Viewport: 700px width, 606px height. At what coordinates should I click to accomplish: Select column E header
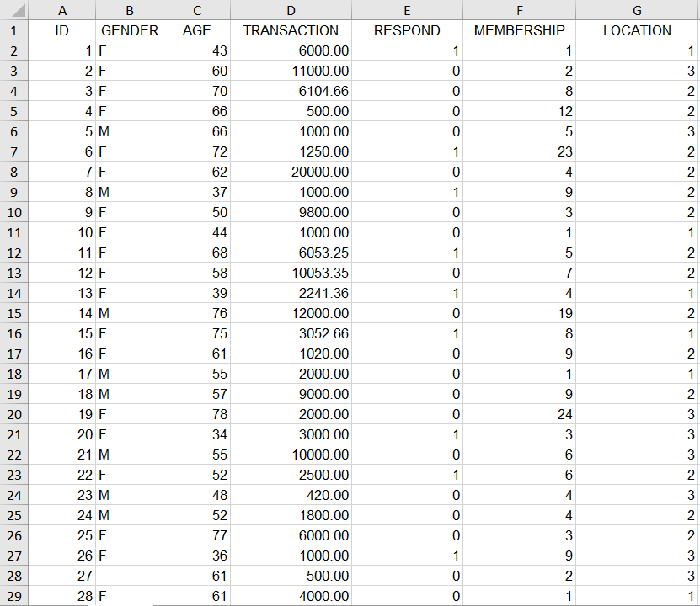tap(407, 10)
